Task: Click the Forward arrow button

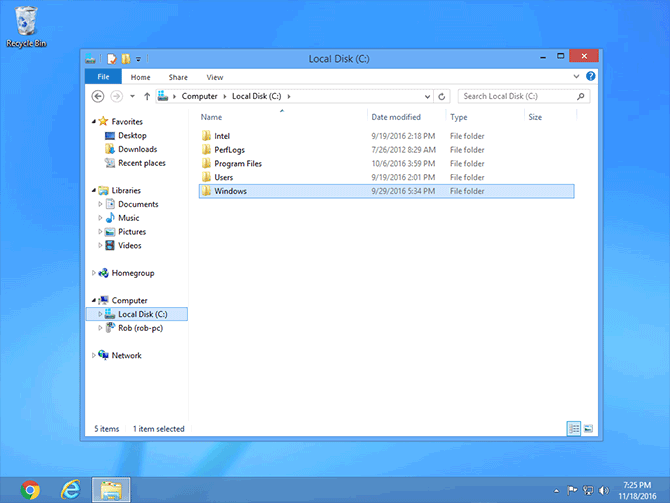Action: 116,96
